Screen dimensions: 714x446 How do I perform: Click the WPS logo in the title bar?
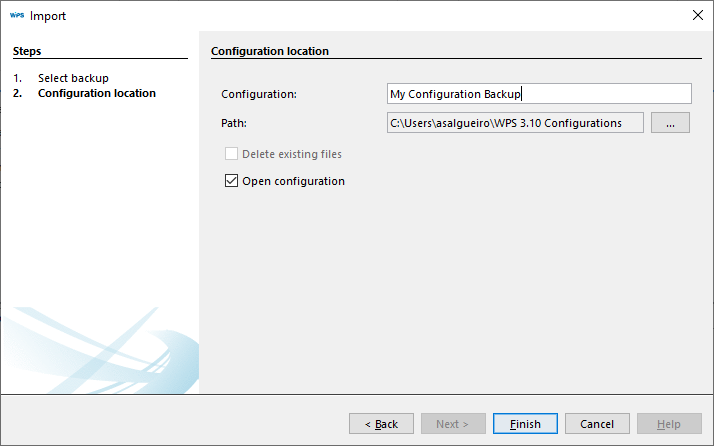pos(16,16)
